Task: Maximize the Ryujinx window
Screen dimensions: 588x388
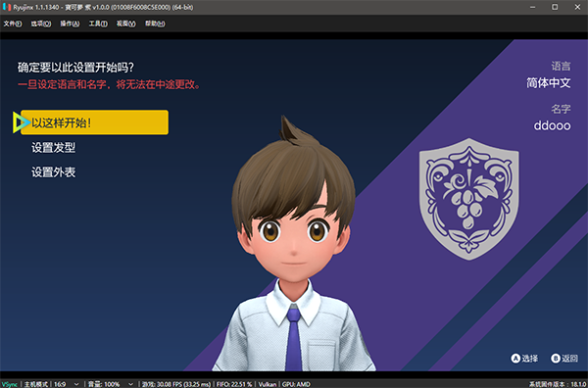Action: (555, 7)
